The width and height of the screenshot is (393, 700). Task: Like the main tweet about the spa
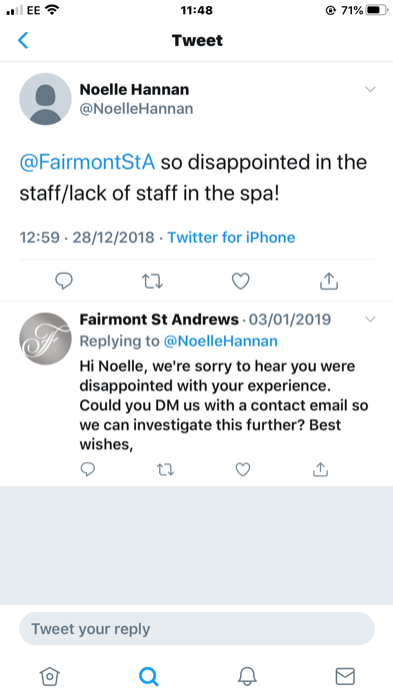coord(241,281)
